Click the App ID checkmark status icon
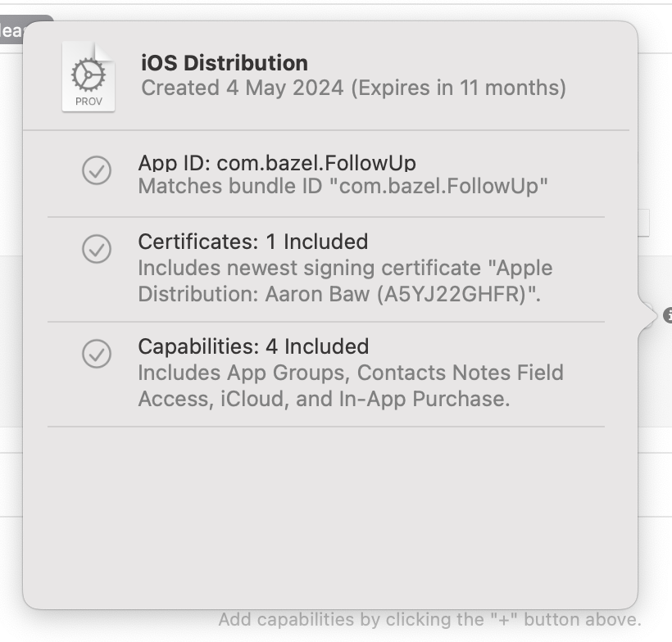Screen dimensions: 672x642 point(97,170)
